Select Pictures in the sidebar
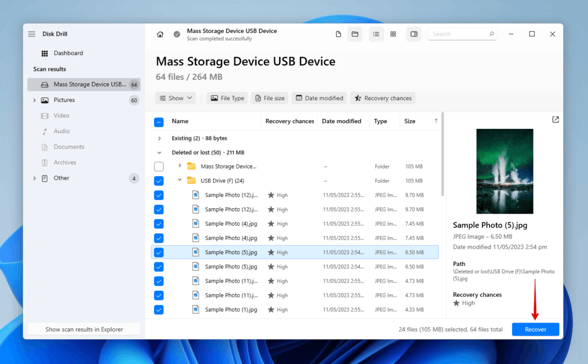 [63, 100]
